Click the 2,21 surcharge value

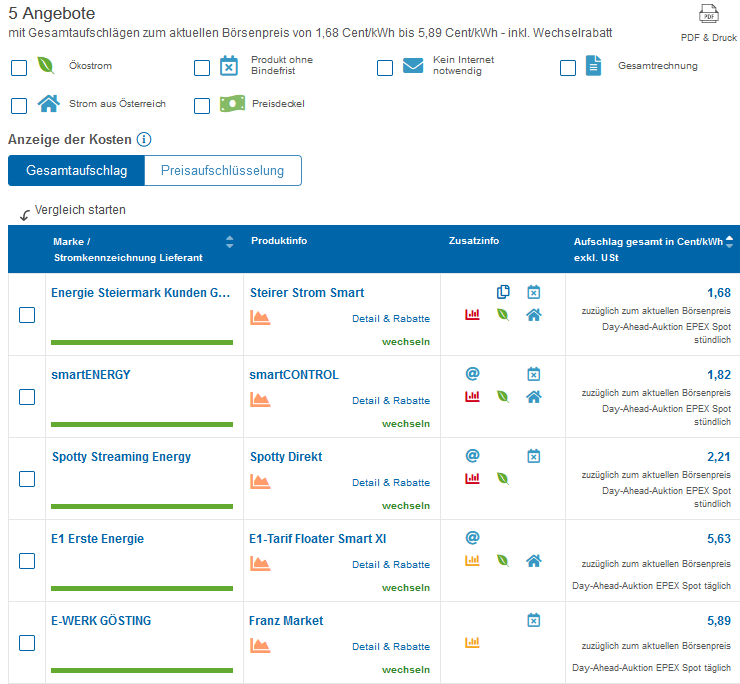pos(719,457)
